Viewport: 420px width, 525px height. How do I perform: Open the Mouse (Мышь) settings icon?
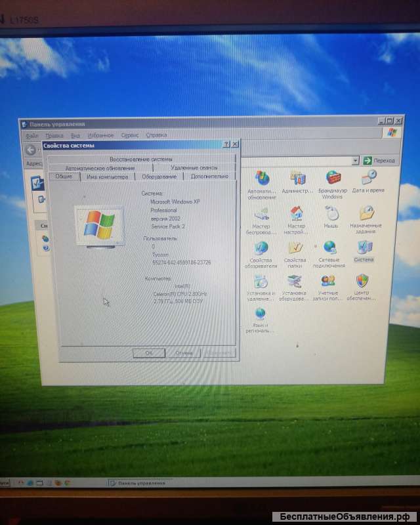tap(332, 214)
